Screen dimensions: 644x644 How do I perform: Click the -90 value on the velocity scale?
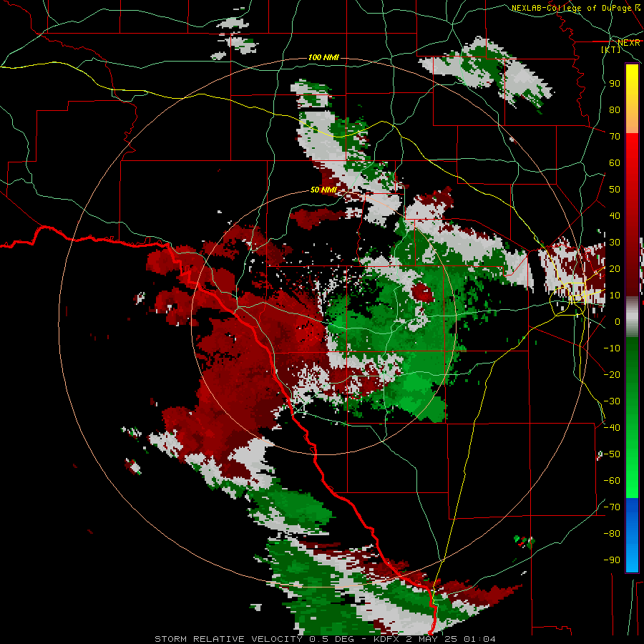point(612,560)
